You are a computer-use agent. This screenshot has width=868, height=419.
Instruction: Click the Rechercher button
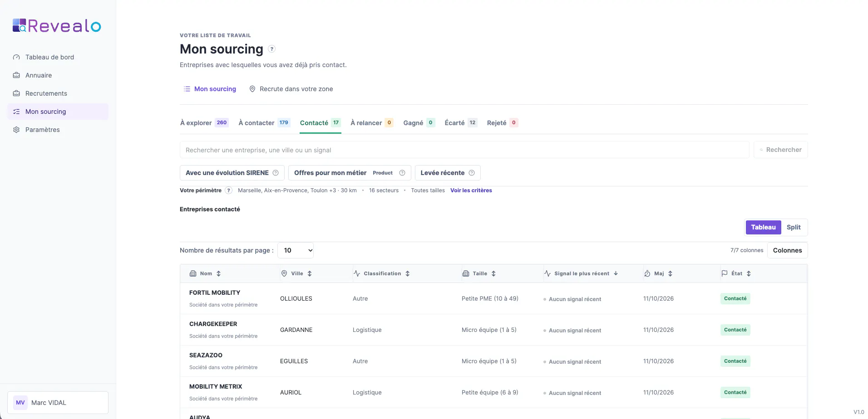click(x=781, y=150)
